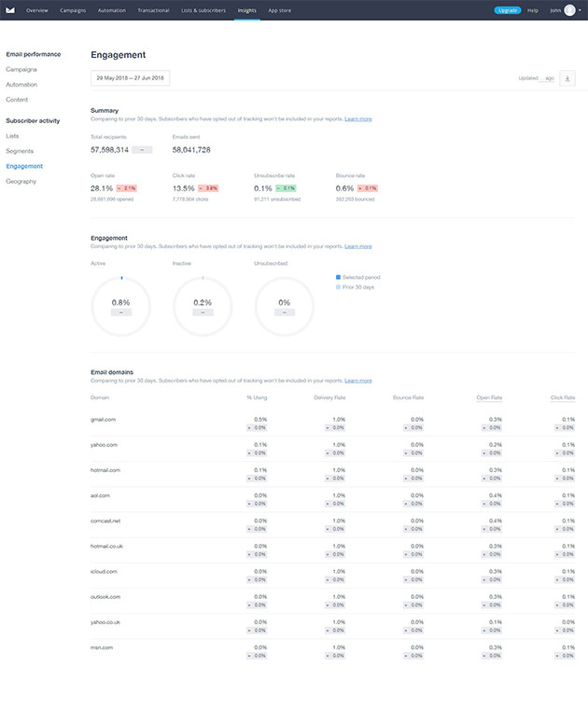Screen dimensions: 588x709
Task: Open the Campaigns top menu
Action: 73,10
